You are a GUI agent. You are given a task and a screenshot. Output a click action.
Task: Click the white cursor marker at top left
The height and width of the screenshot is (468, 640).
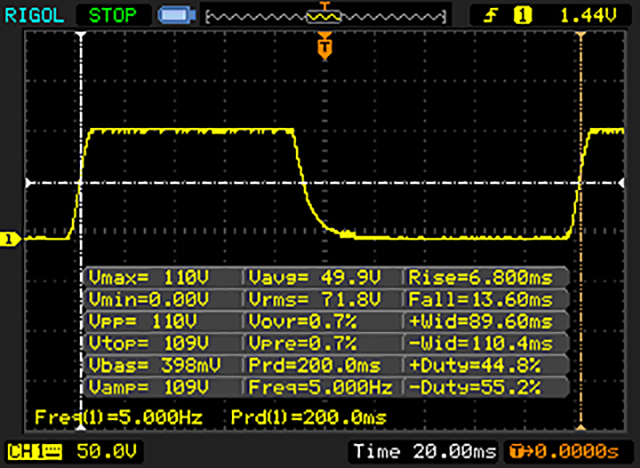tap(81, 35)
